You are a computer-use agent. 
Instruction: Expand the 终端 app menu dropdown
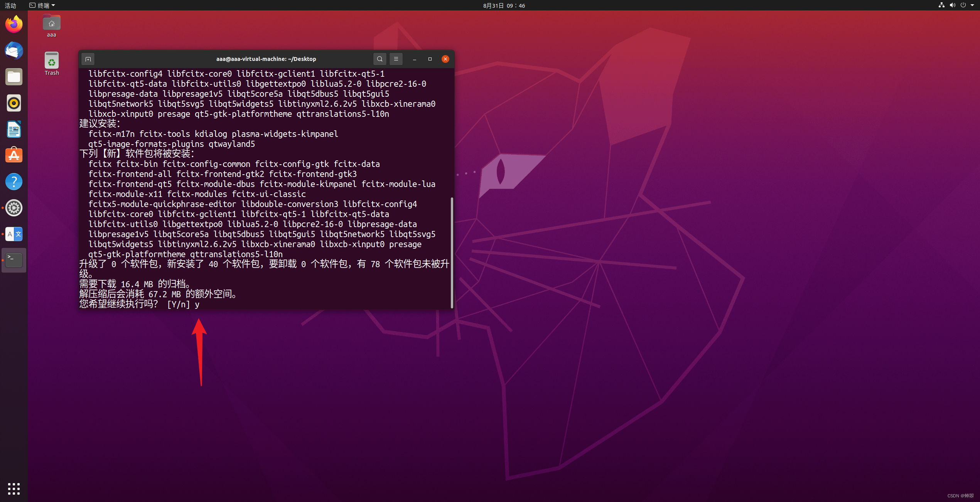42,5
